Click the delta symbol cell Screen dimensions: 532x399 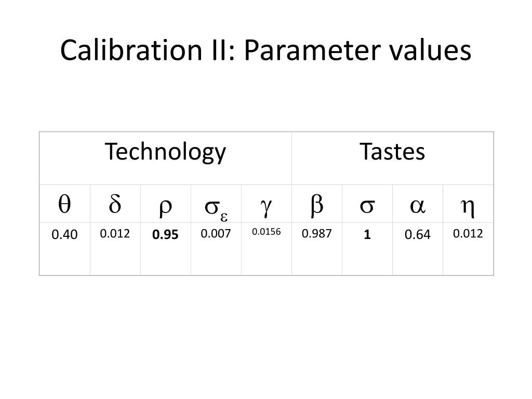[x=114, y=205]
